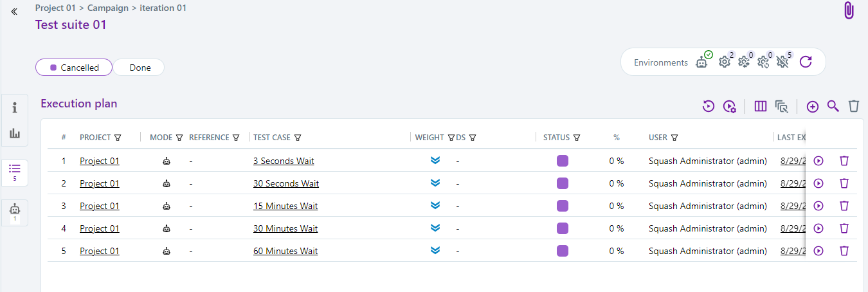Go to Campaign in the breadcrumb

109,8
